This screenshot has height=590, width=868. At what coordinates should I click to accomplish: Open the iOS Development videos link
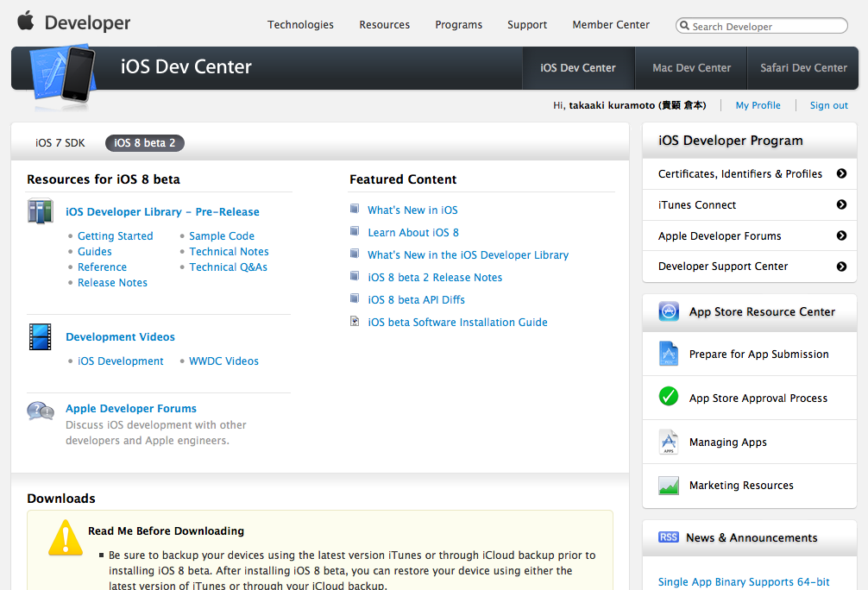tap(121, 361)
